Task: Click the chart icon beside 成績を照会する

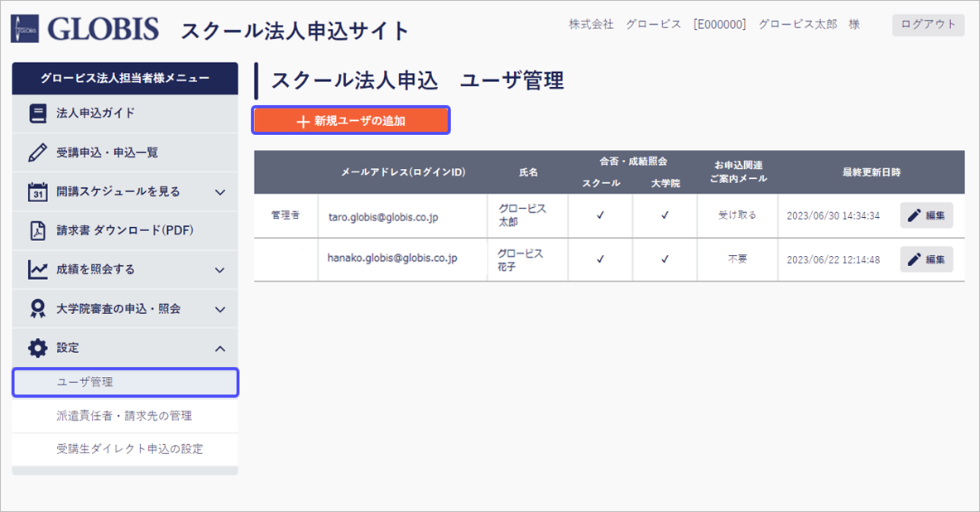Action: point(37,270)
